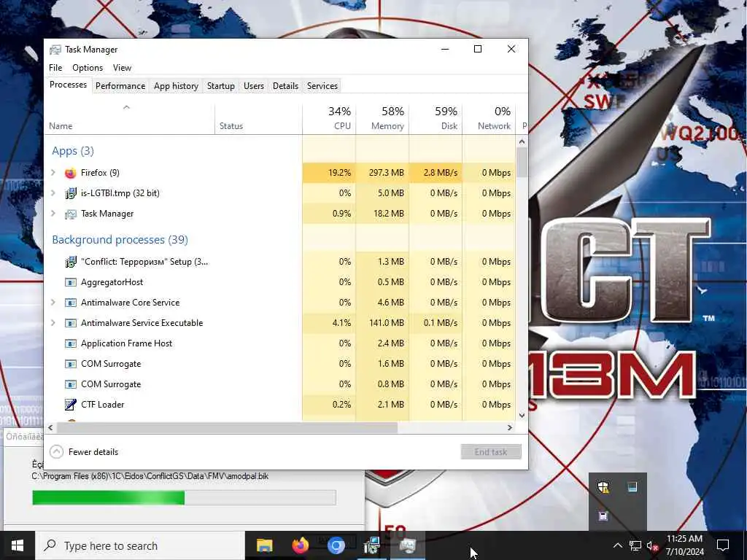Click the Task Manager process row icon
747x560 pixels.
pyautogui.click(x=71, y=214)
